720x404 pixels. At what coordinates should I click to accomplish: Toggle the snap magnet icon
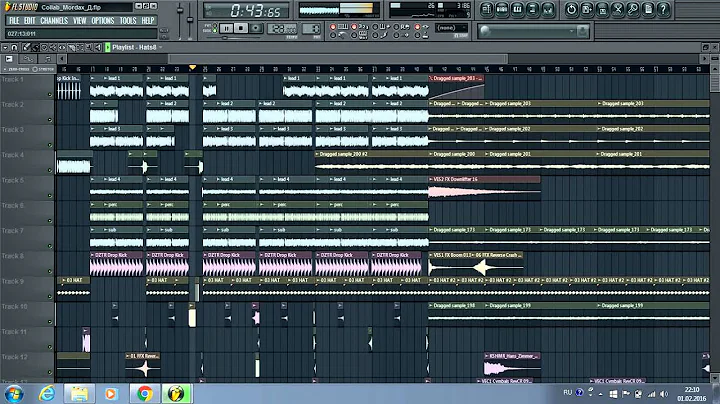tap(14, 47)
